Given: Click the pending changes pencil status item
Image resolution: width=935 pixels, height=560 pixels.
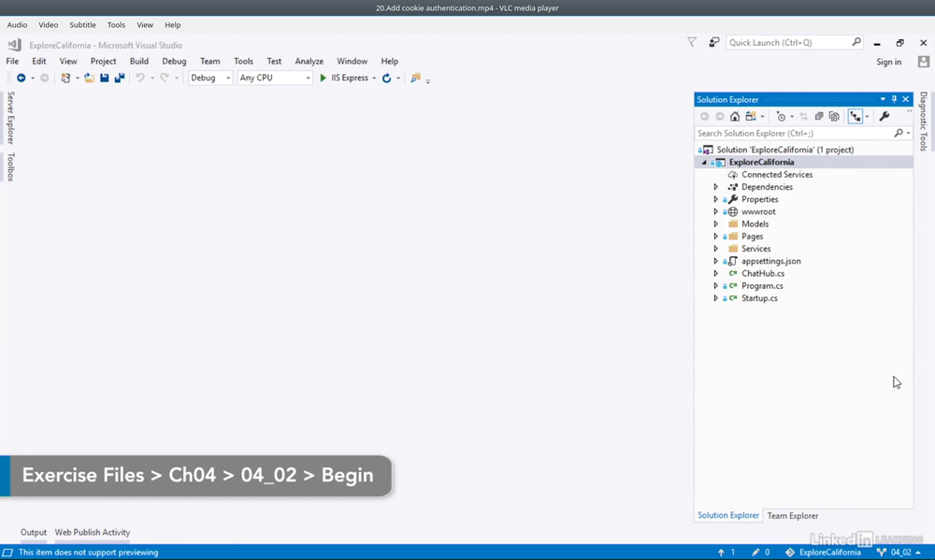Looking at the screenshot, I should [x=761, y=553].
